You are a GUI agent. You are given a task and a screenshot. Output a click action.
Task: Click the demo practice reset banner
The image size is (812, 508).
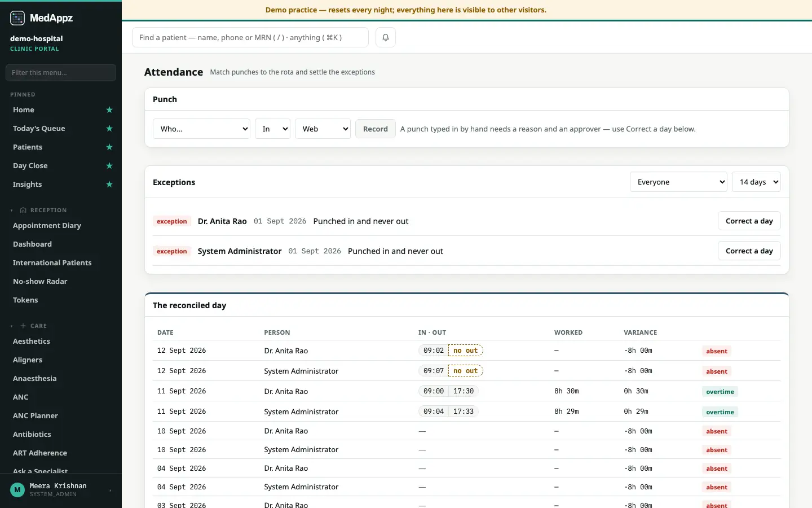[x=406, y=10]
